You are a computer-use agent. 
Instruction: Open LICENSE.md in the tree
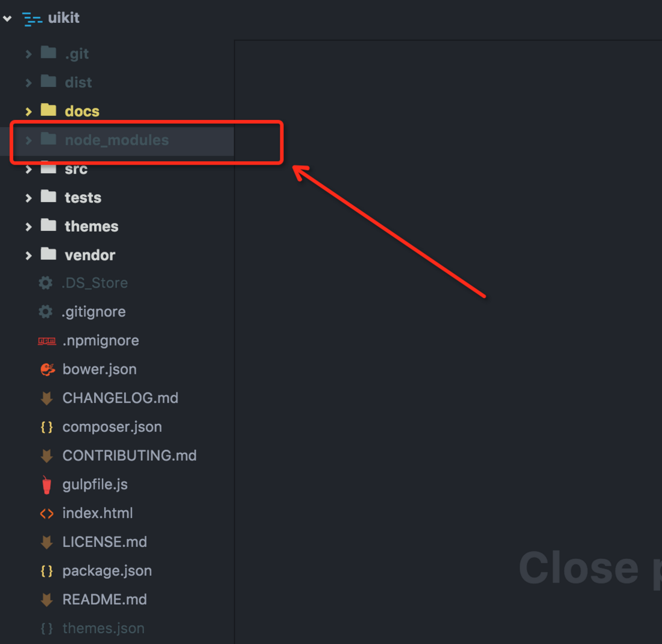click(105, 542)
